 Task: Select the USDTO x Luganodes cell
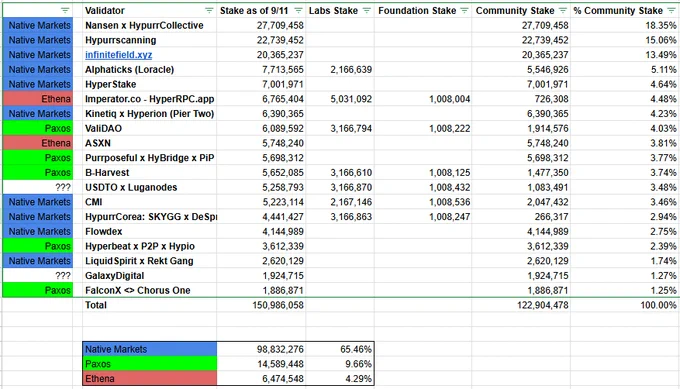(150, 188)
